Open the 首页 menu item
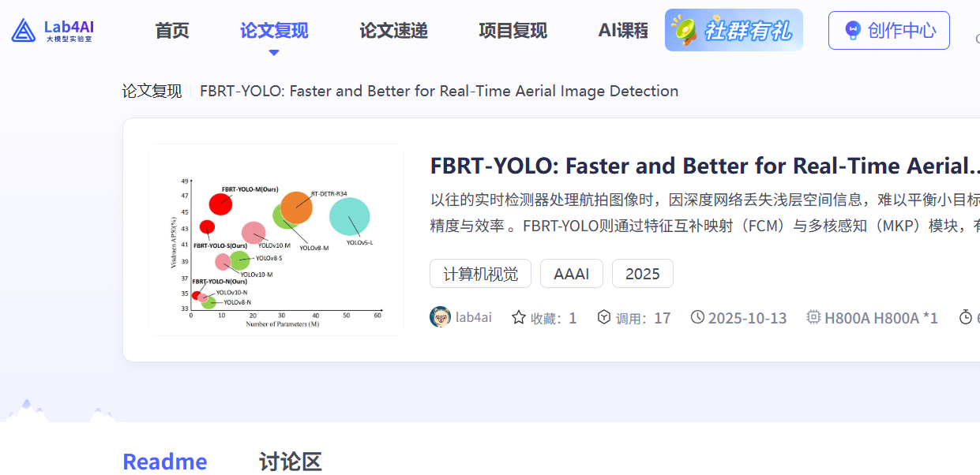980x475 pixels. [x=171, y=30]
